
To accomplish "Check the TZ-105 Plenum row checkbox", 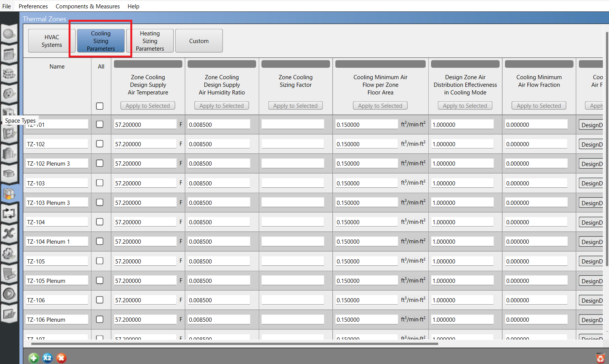I will pyautogui.click(x=100, y=281).
